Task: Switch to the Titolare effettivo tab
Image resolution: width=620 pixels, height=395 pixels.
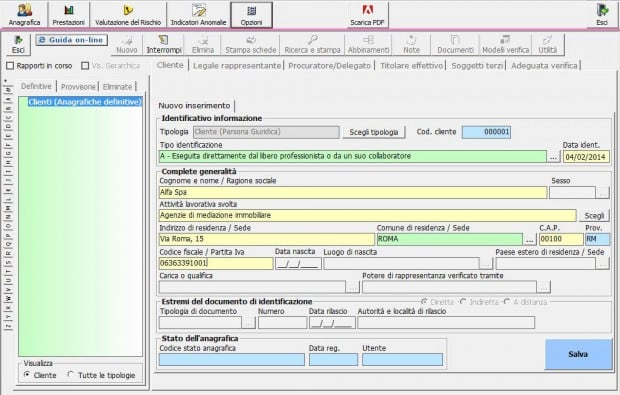Action: (411, 66)
